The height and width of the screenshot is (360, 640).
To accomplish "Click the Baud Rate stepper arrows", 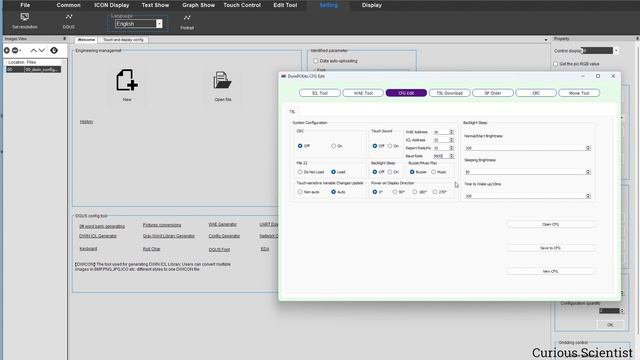I will [451, 156].
